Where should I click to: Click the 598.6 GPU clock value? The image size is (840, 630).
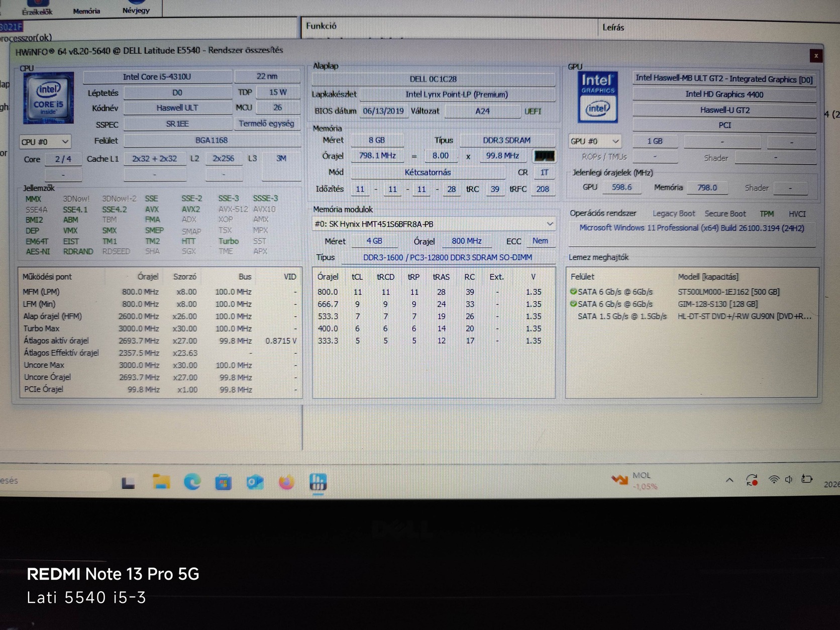coord(622,187)
